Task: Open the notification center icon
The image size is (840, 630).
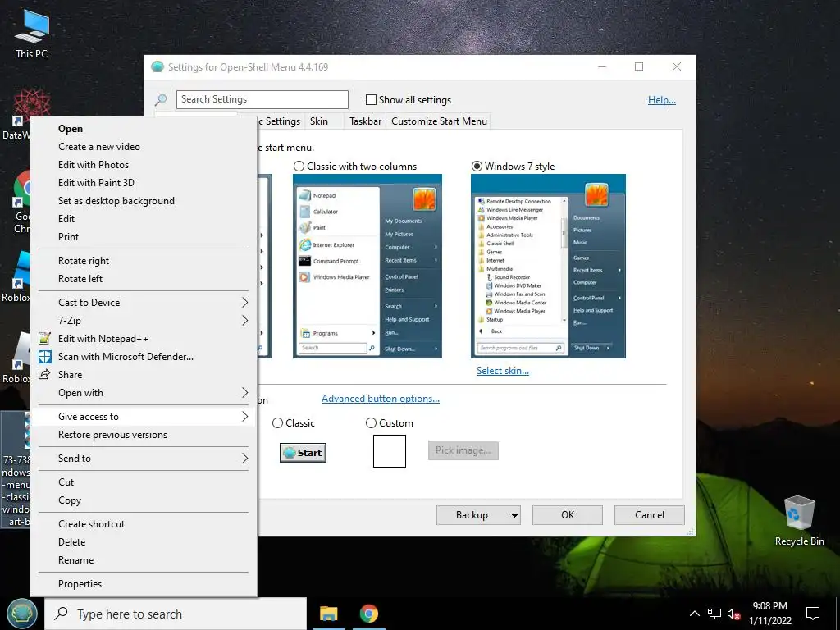Action: click(813, 614)
